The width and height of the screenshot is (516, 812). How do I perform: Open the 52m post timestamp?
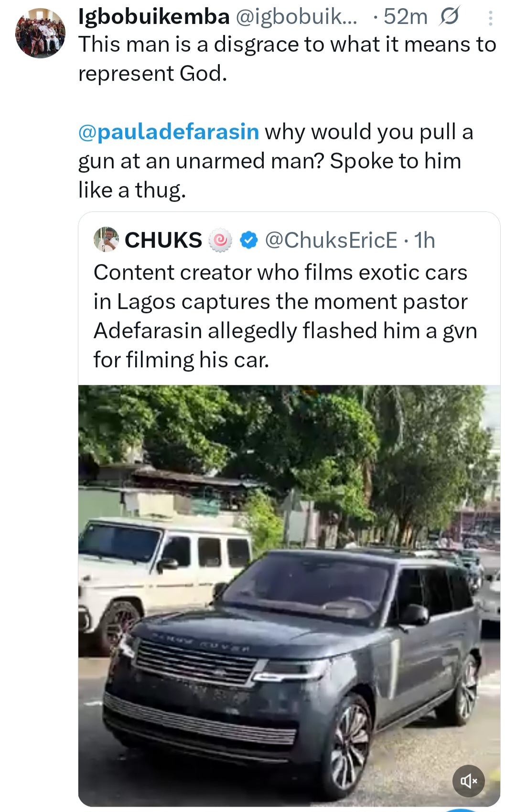pos(405,17)
